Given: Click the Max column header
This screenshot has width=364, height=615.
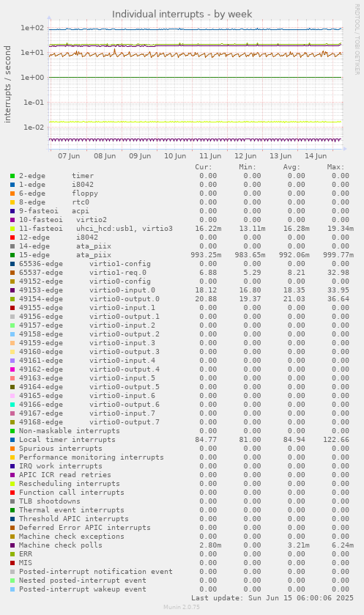Looking at the screenshot, I should (335, 167).
